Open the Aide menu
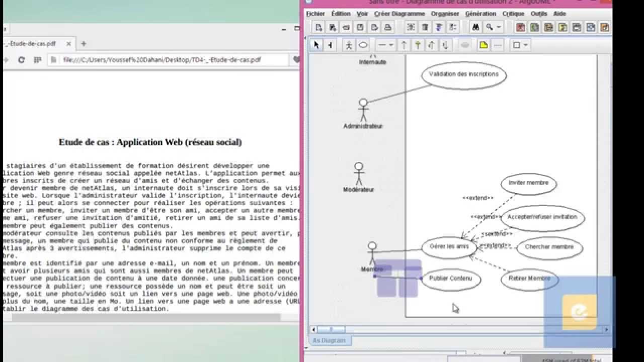 click(559, 14)
